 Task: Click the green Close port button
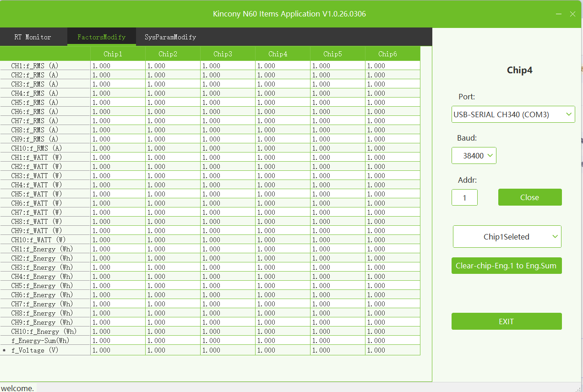point(529,197)
